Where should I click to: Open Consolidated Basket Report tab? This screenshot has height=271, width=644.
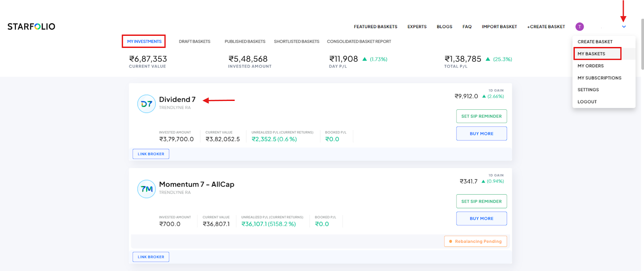click(359, 41)
